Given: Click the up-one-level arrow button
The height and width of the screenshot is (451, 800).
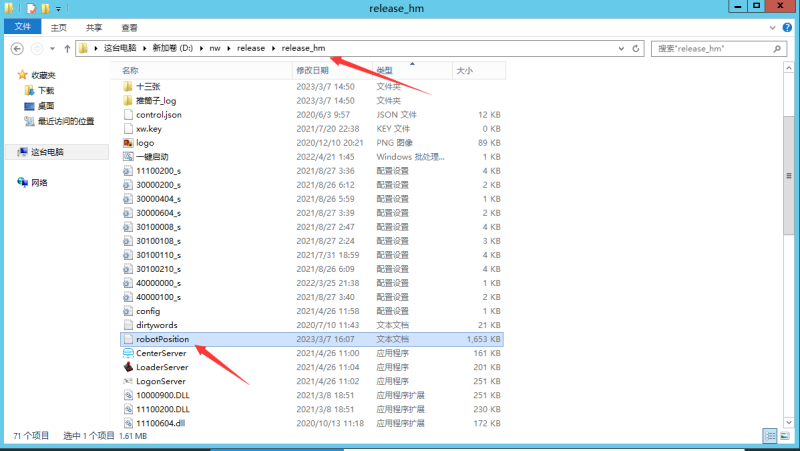Looking at the screenshot, I should [x=66, y=48].
